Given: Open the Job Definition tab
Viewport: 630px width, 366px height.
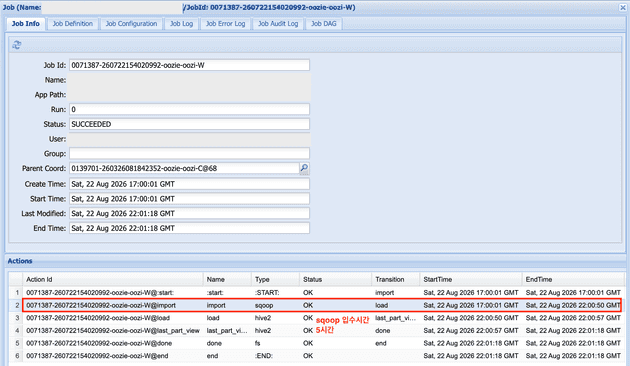Looking at the screenshot, I should pyautogui.click(x=73, y=24).
